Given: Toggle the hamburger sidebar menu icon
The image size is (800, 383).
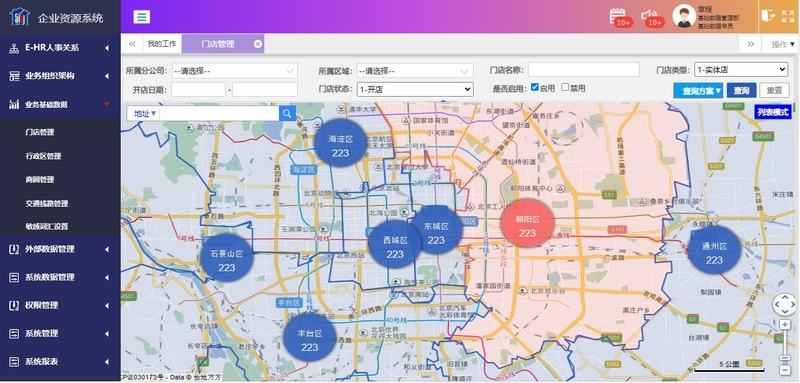Looking at the screenshot, I should 141,17.
